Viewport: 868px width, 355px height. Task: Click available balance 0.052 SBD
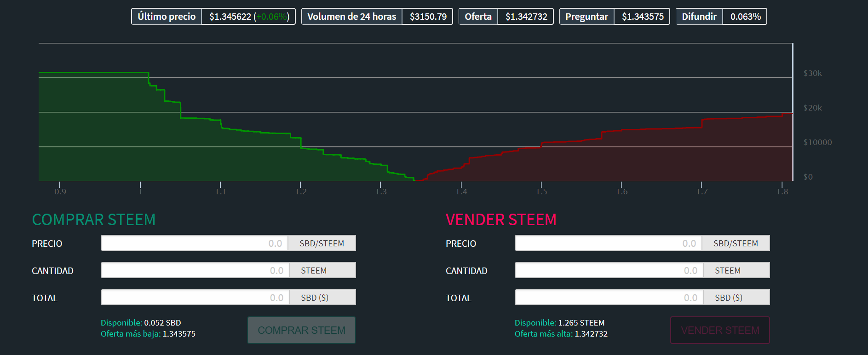162,323
